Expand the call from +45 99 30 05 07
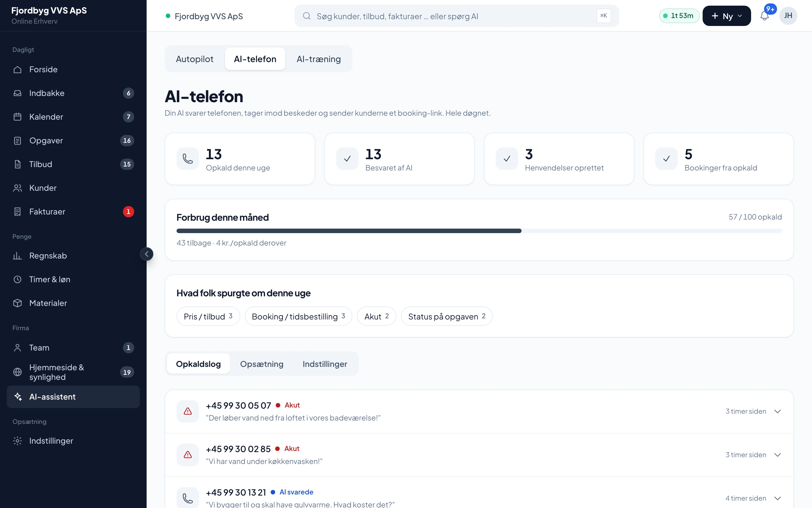This screenshot has width=812, height=508. (x=777, y=411)
